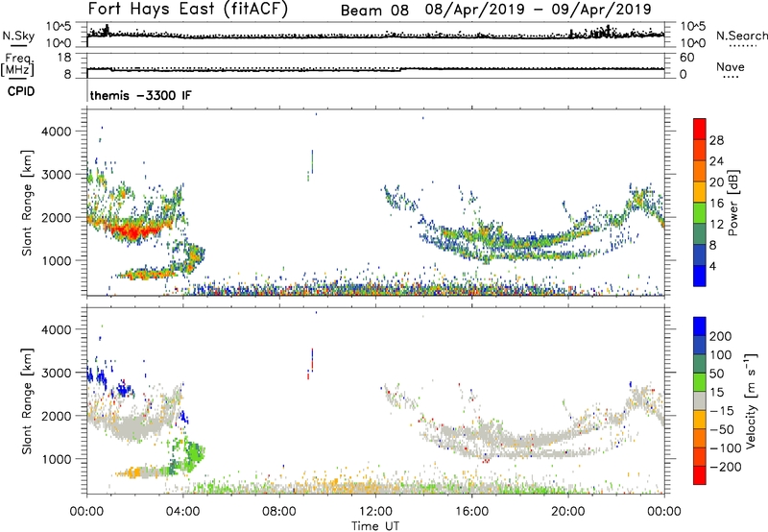
Task: Pick the light green segment of the Power colorbar
Action: (700, 213)
